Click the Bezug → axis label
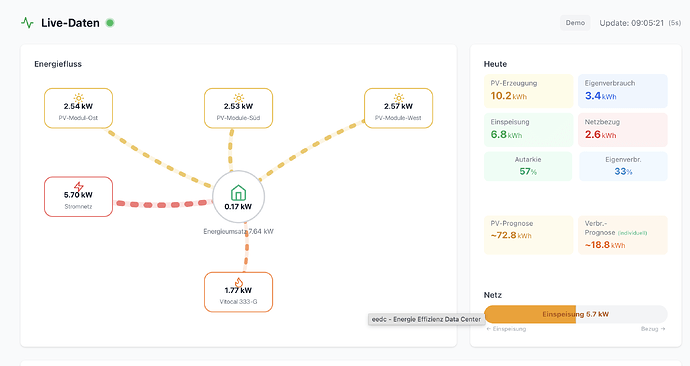 click(x=653, y=329)
